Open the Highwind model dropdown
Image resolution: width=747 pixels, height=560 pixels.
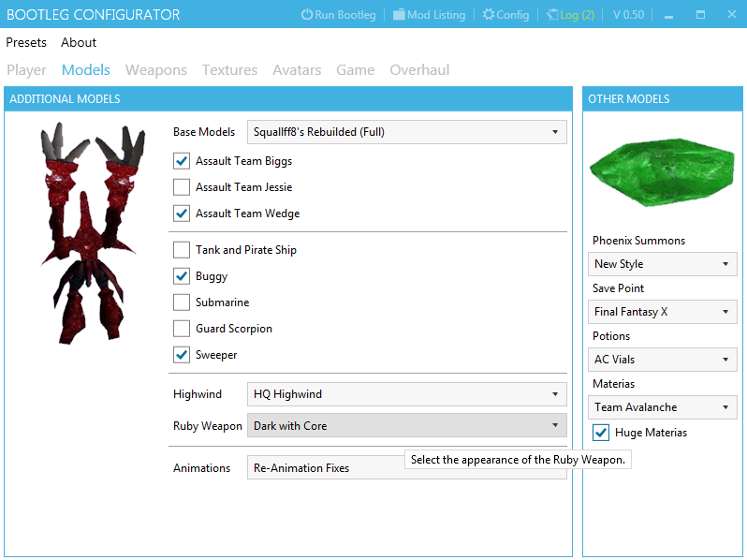(407, 394)
